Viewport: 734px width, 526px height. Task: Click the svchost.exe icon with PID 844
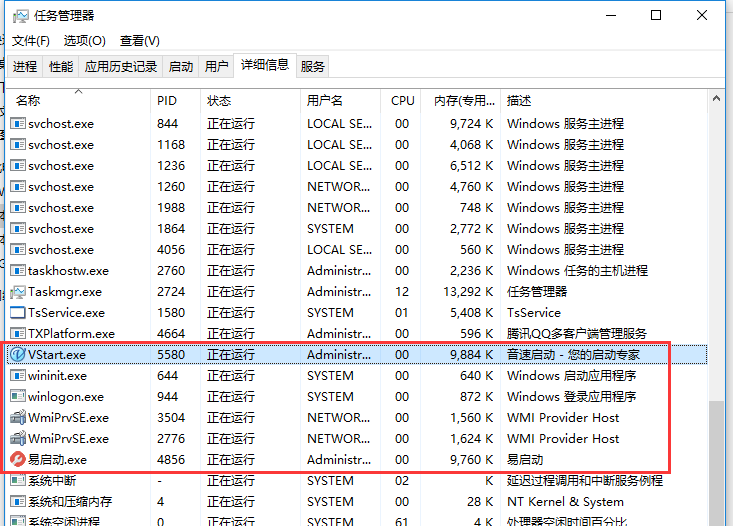pyautogui.click(x=18, y=124)
